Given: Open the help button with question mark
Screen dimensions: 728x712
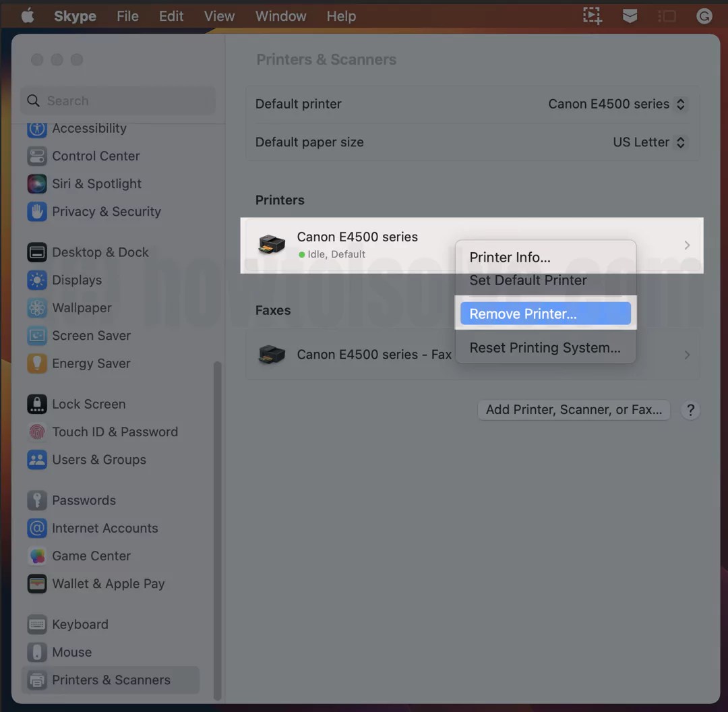Looking at the screenshot, I should (x=690, y=409).
